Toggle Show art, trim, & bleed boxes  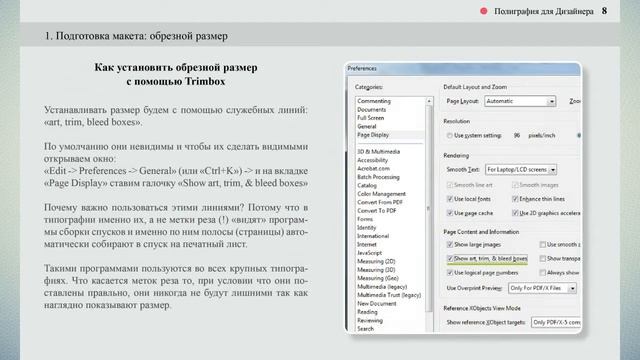(x=450, y=258)
